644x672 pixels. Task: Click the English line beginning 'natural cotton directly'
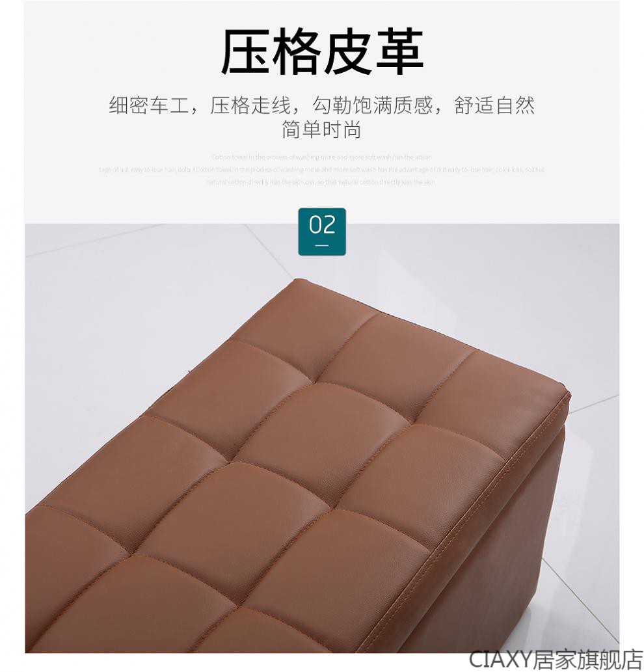(322, 182)
